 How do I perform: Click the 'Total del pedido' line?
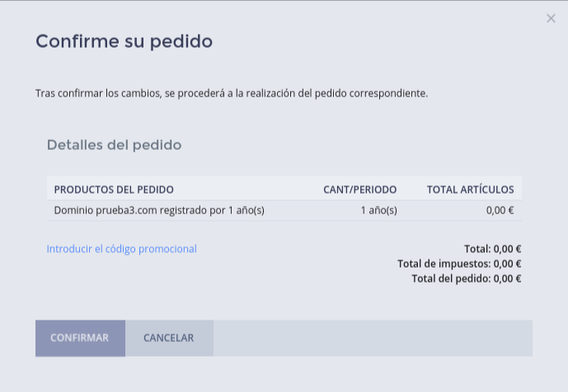point(466,278)
